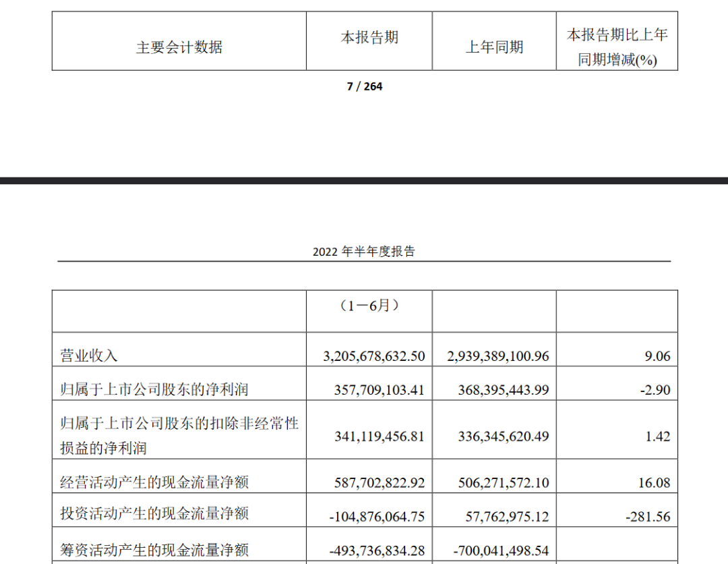
Task: Select the 扣除非经常性损益的净利润 row label
Action: tap(179, 436)
